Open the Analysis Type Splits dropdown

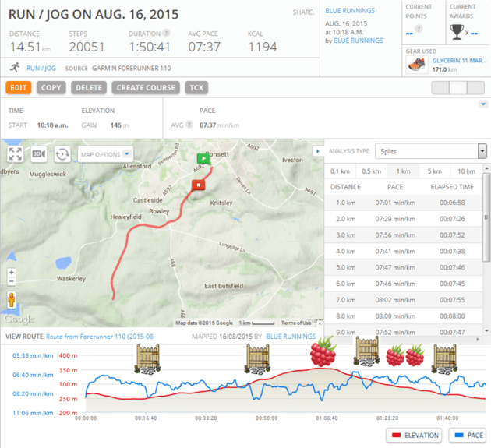pos(430,151)
